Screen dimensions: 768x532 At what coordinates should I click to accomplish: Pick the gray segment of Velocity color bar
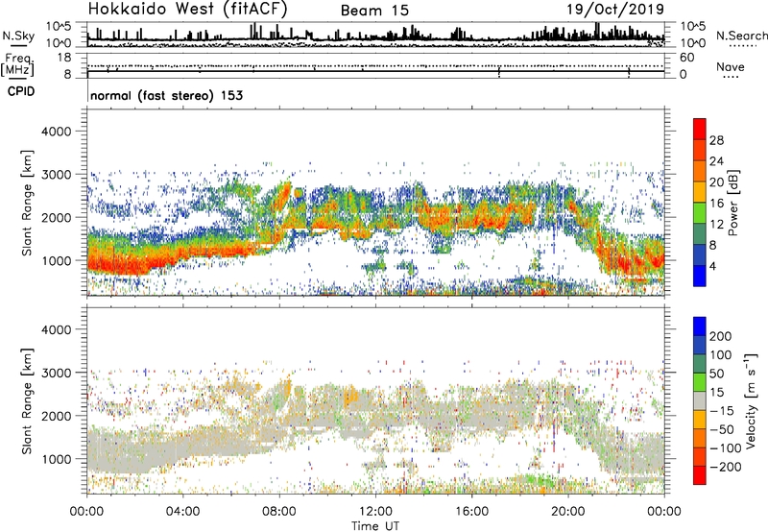[700, 400]
